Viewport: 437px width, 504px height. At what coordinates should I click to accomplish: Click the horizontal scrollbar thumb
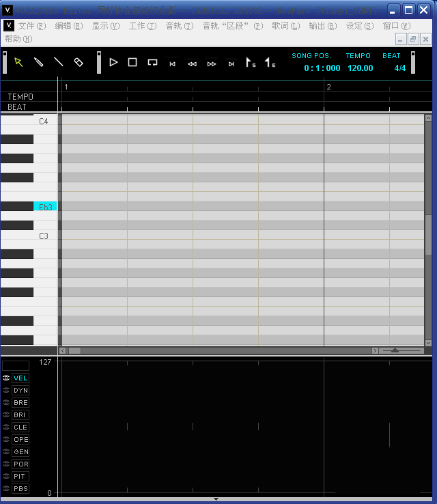[x=74, y=350]
